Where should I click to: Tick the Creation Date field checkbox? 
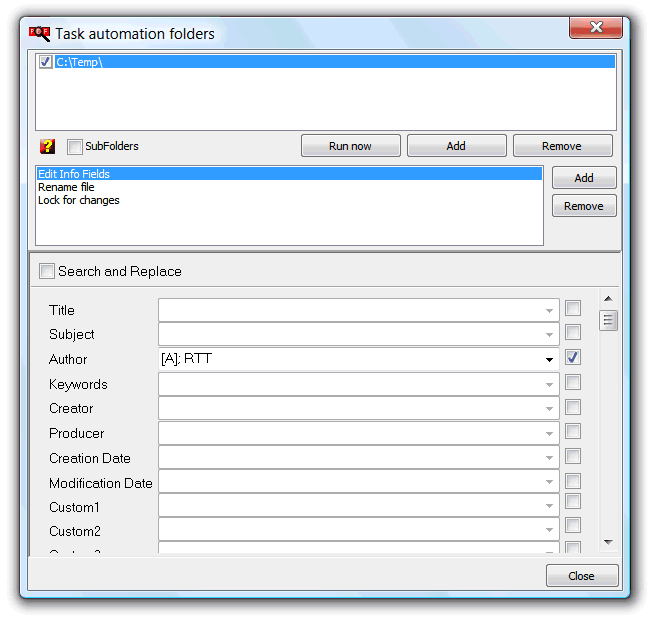click(x=573, y=456)
